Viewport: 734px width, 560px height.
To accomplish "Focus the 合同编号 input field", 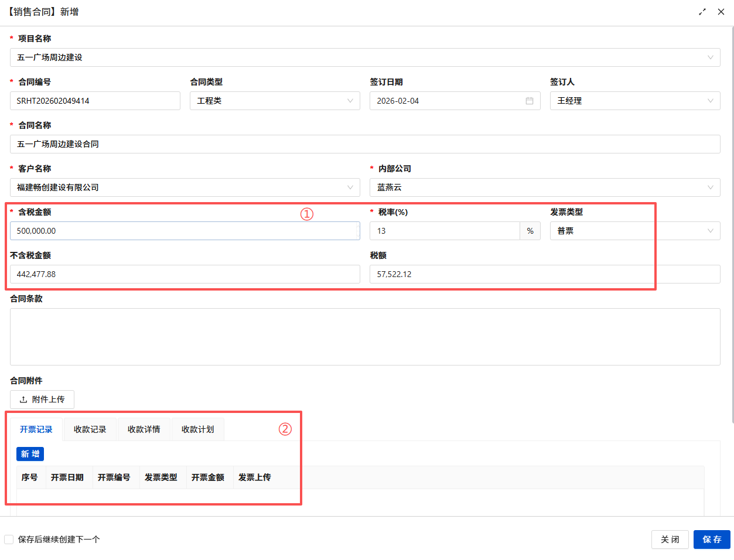I will [x=95, y=101].
